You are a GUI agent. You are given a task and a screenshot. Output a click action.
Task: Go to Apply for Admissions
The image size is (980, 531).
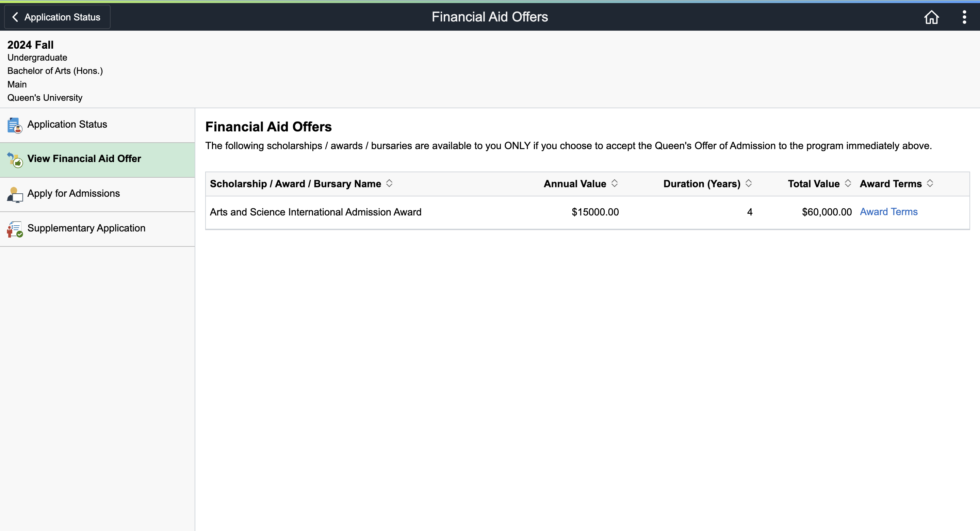tap(73, 193)
